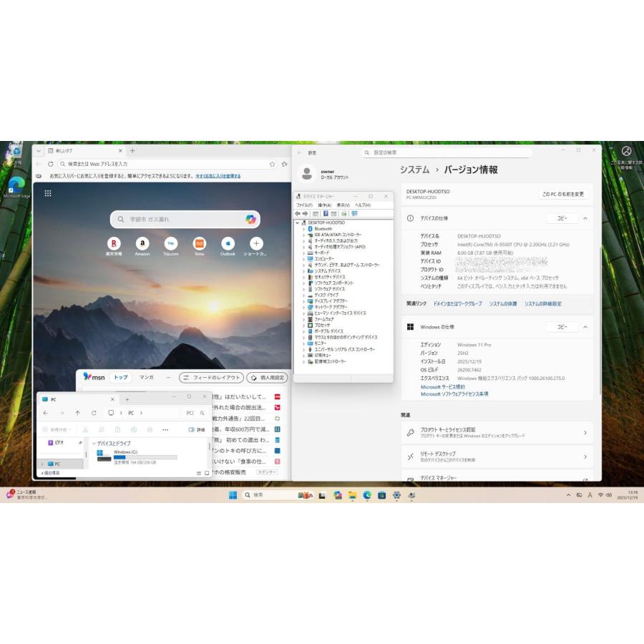Open the Amazon shortcut tile
Image resolution: width=644 pixels, height=644 pixels.
pos(142,244)
